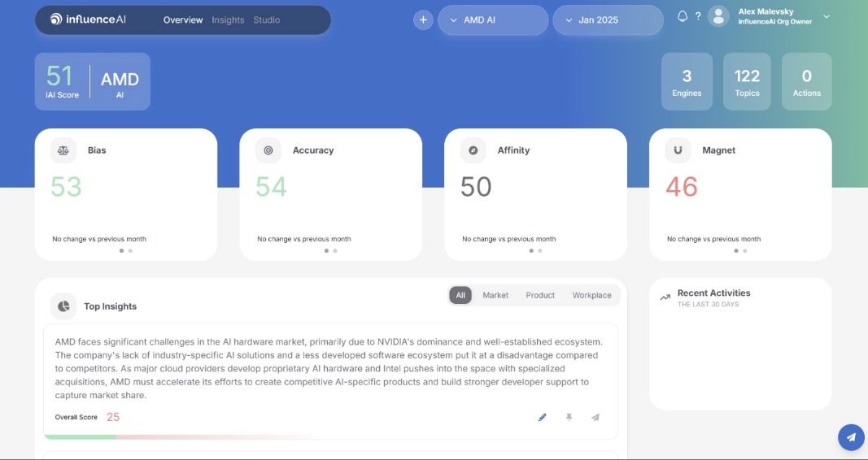Select the first pagination dot in the Accuracy card
This screenshot has width=868, height=460.
coord(326,250)
